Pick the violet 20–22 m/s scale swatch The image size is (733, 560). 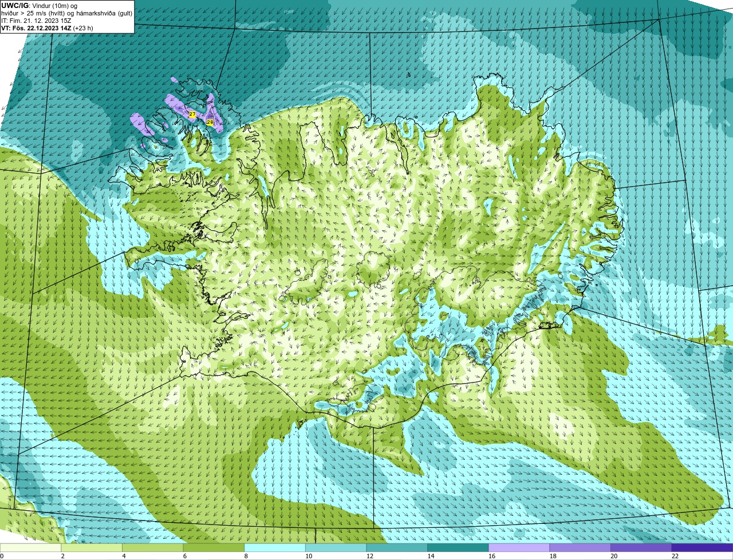coord(641,547)
